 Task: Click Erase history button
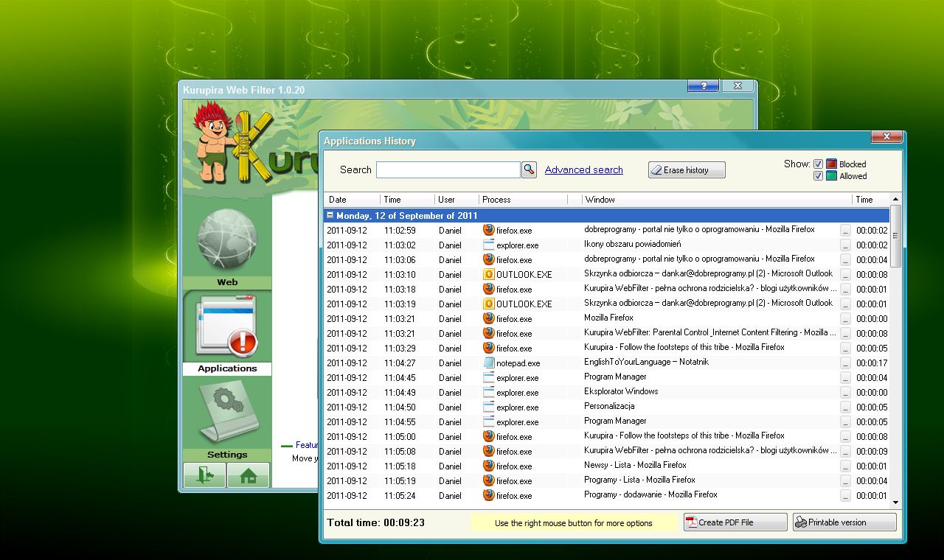(x=687, y=170)
